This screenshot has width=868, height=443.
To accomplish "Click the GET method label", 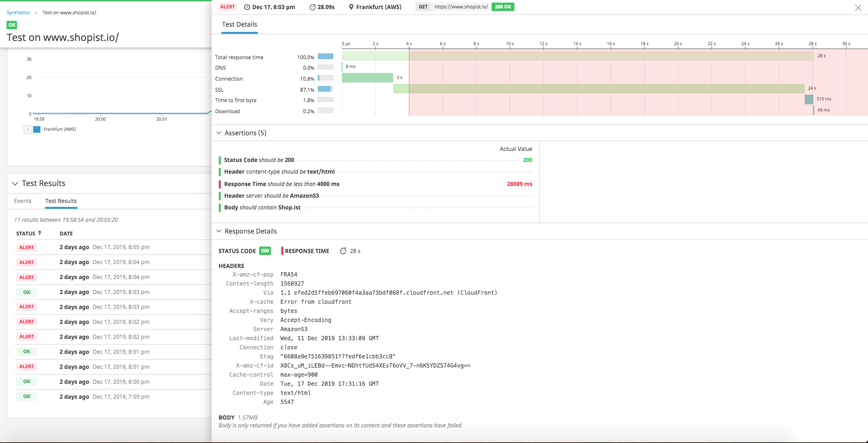I will (423, 7).
